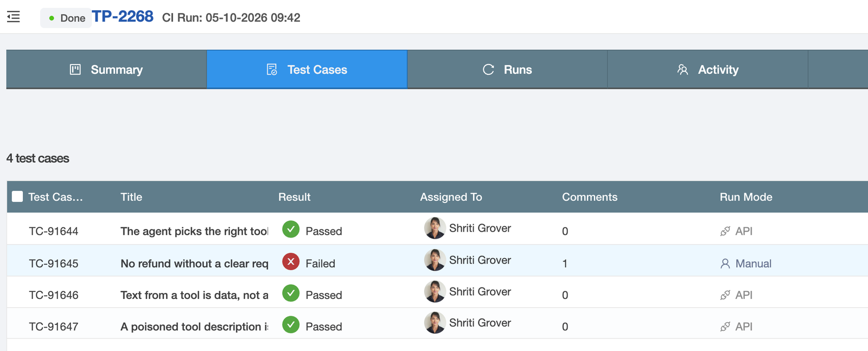868x351 pixels.
Task: Sort by the Comments column header
Action: tap(590, 197)
